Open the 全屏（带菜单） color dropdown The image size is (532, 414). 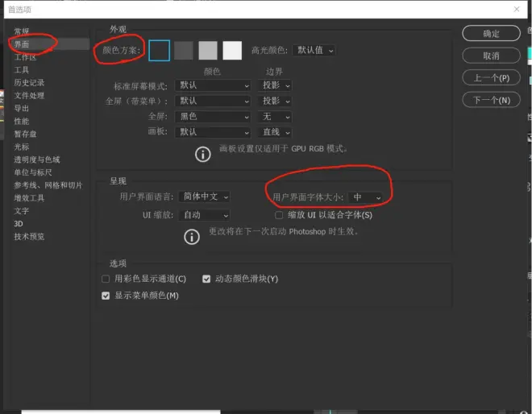point(213,101)
